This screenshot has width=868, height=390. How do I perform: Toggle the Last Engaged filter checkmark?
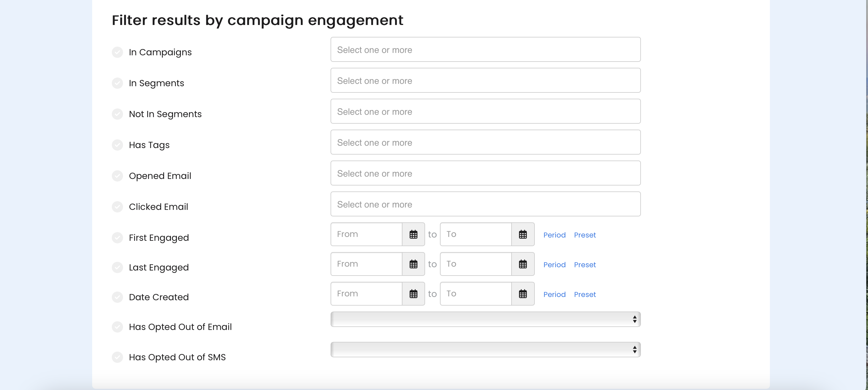point(117,267)
